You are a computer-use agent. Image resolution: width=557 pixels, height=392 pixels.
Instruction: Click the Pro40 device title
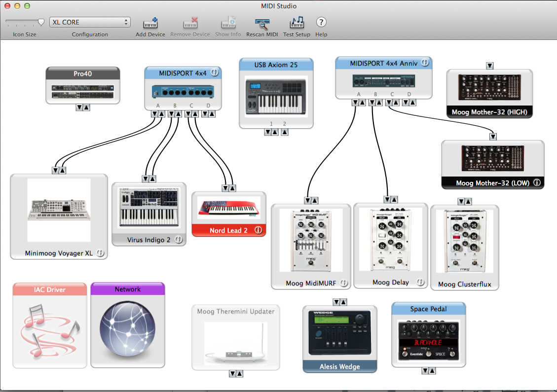tap(83, 74)
